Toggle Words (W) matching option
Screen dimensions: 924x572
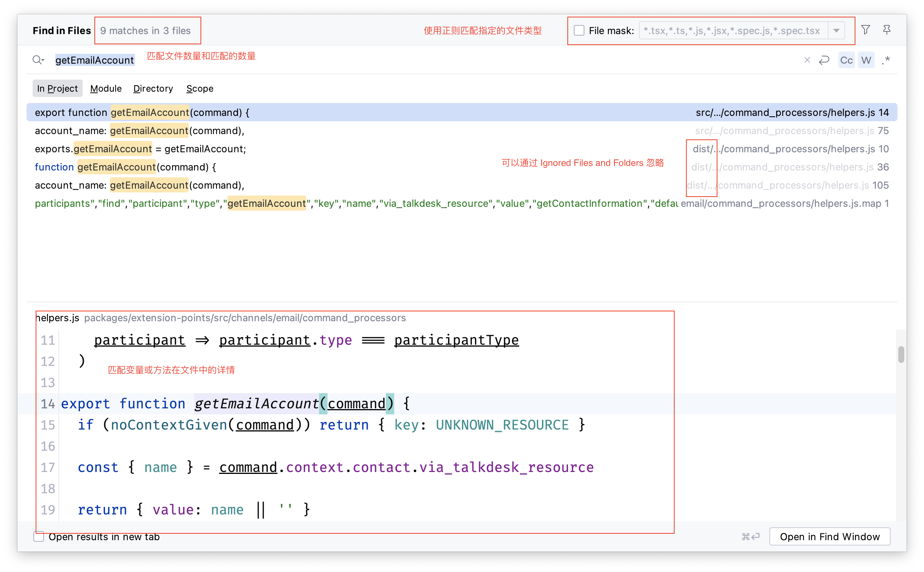coord(866,60)
